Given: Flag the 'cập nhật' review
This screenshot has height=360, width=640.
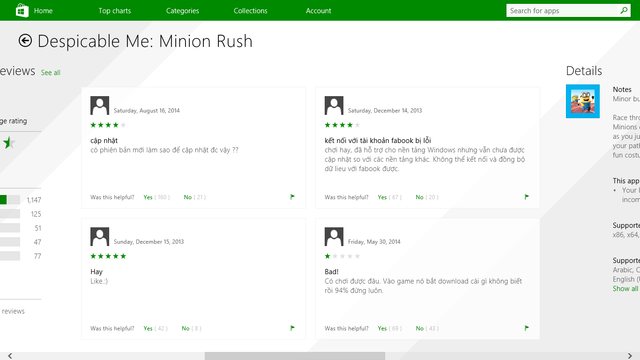Looking at the screenshot, I should 292,197.
